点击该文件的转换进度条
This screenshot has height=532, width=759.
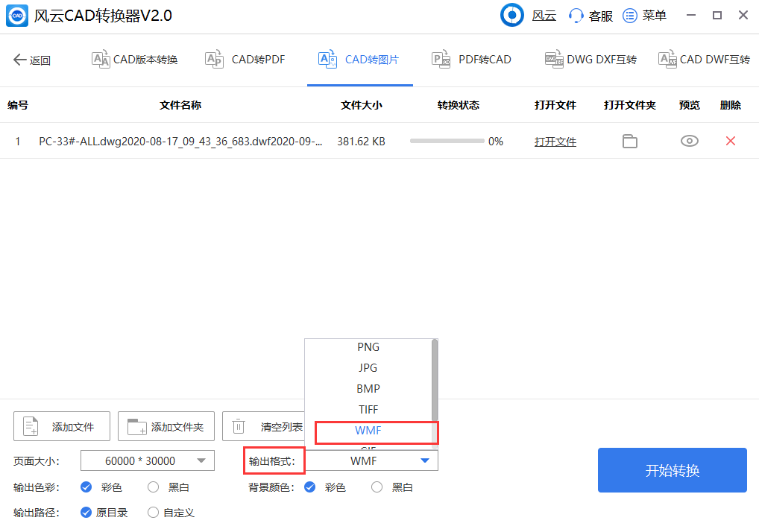point(447,141)
